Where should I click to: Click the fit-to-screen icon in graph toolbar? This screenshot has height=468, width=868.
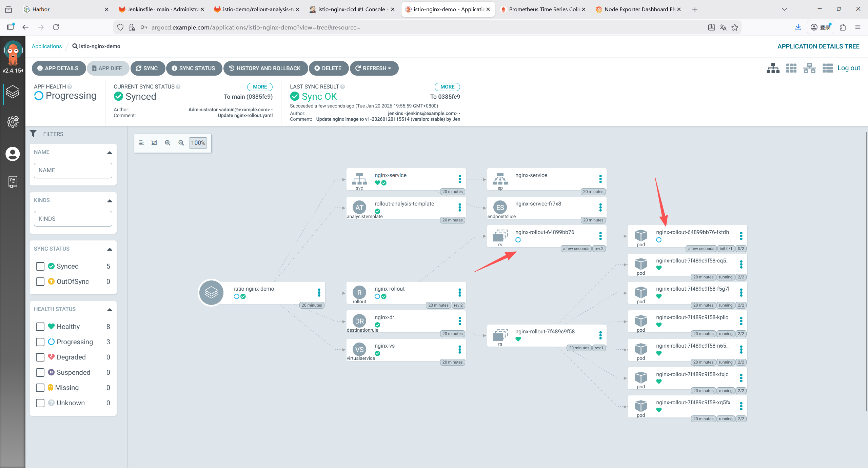point(154,143)
